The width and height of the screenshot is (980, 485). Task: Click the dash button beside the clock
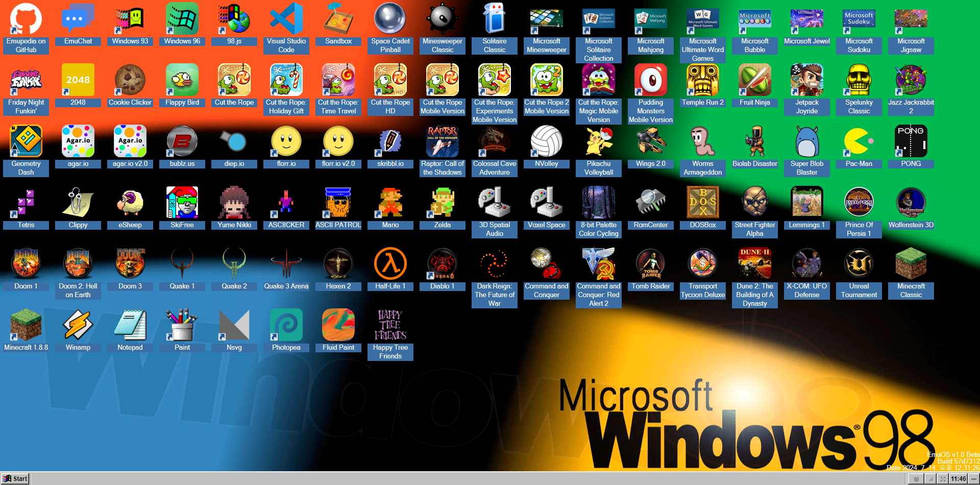(x=974, y=479)
